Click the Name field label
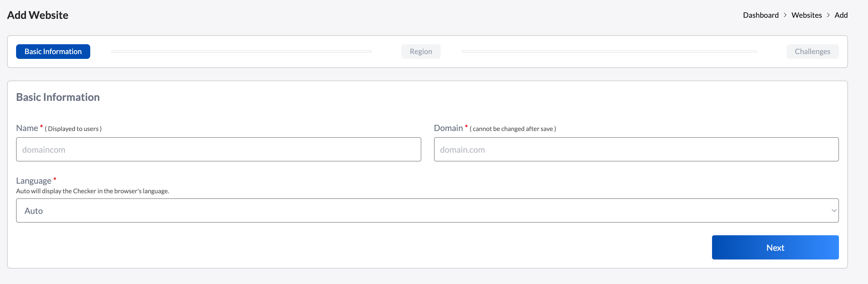 (x=27, y=128)
